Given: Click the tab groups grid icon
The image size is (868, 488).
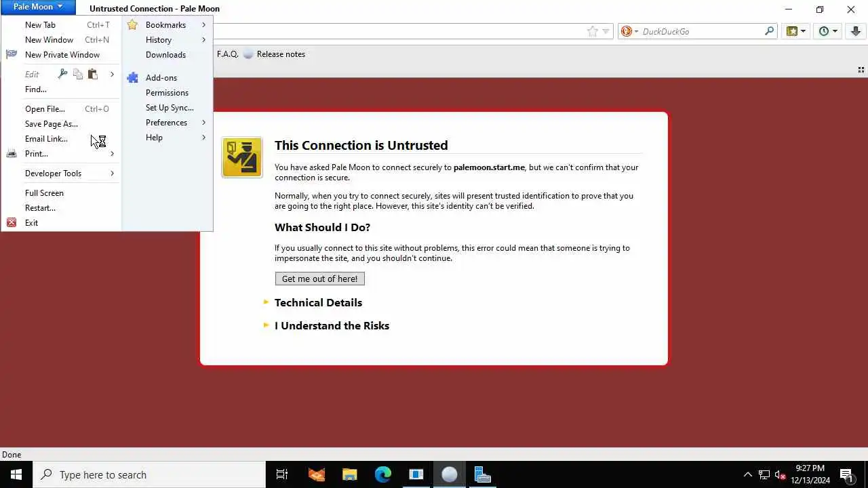Looking at the screenshot, I should coord(861,70).
